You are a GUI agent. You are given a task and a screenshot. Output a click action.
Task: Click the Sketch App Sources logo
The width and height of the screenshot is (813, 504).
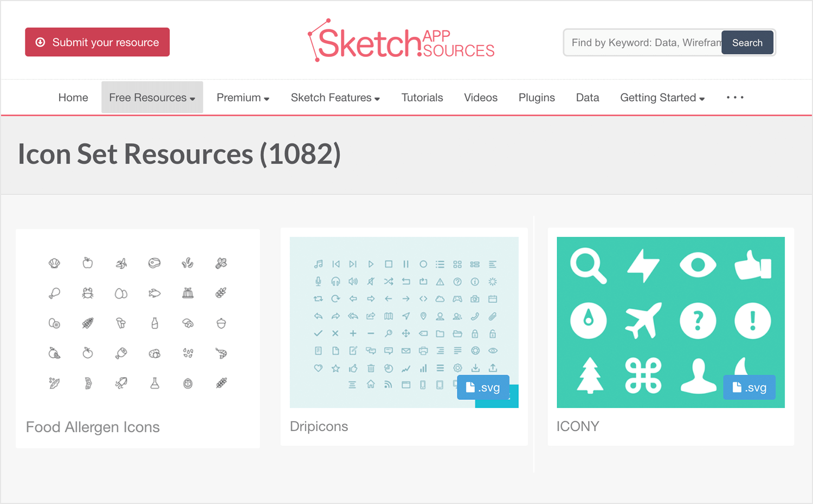pyautogui.click(x=401, y=41)
